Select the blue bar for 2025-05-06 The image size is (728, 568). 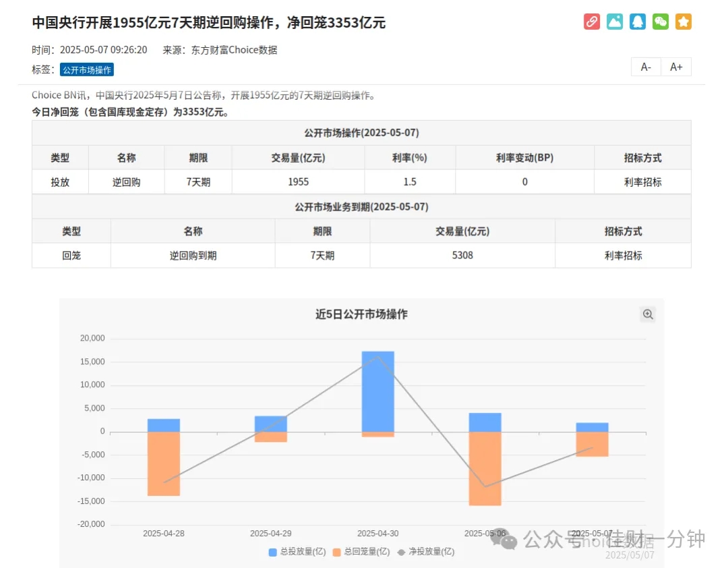click(x=485, y=422)
